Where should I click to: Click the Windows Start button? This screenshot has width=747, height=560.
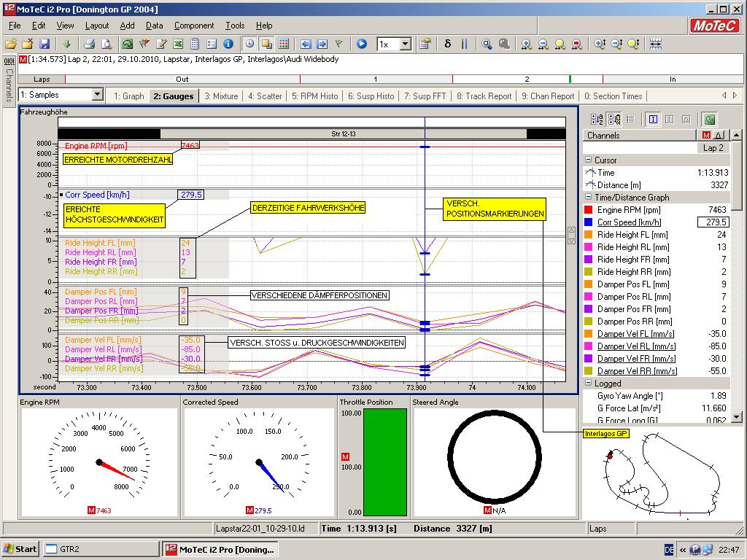pos(20,549)
